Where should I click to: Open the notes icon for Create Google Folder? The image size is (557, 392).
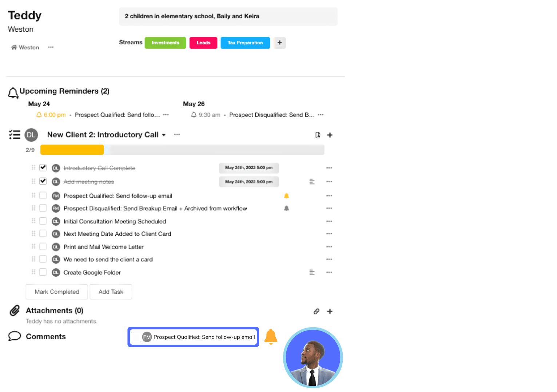[x=312, y=272]
